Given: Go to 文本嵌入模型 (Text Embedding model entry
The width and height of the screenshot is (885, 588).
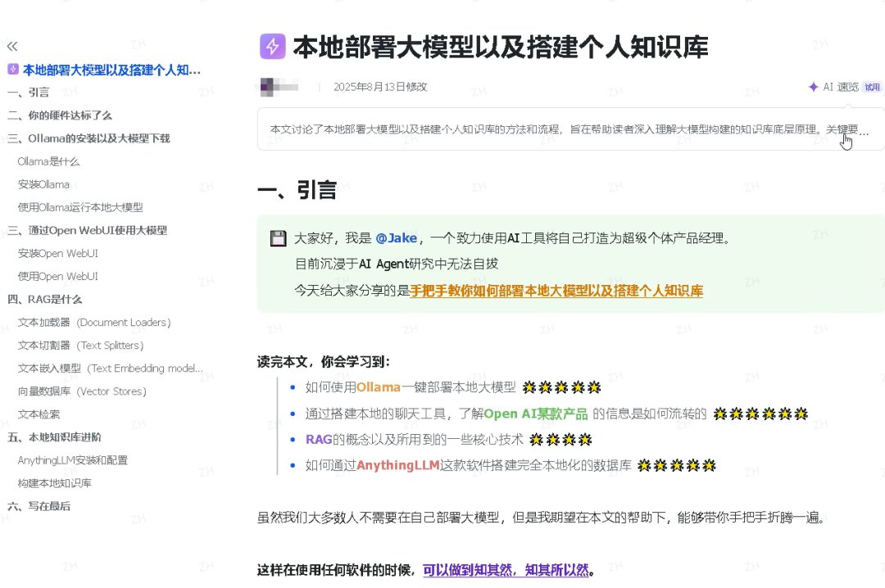Looking at the screenshot, I should coord(110,369).
